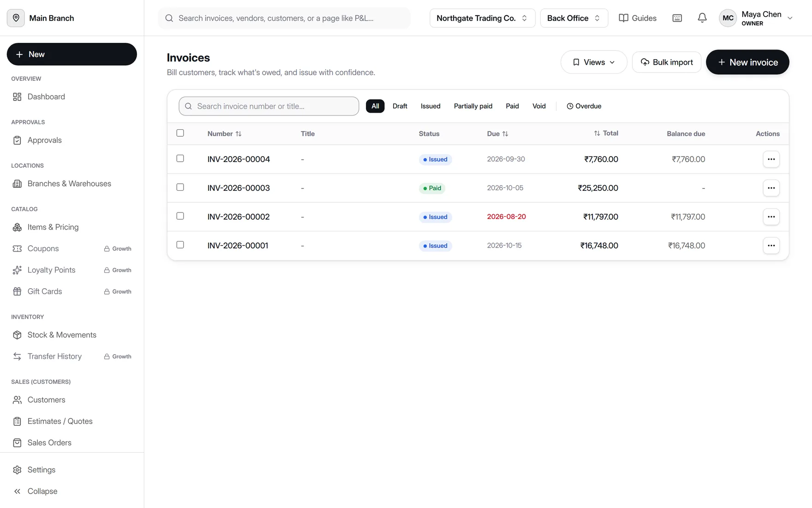This screenshot has width=812, height=508.
Task: Open the Views dropdown
Action: coord(594,62)
